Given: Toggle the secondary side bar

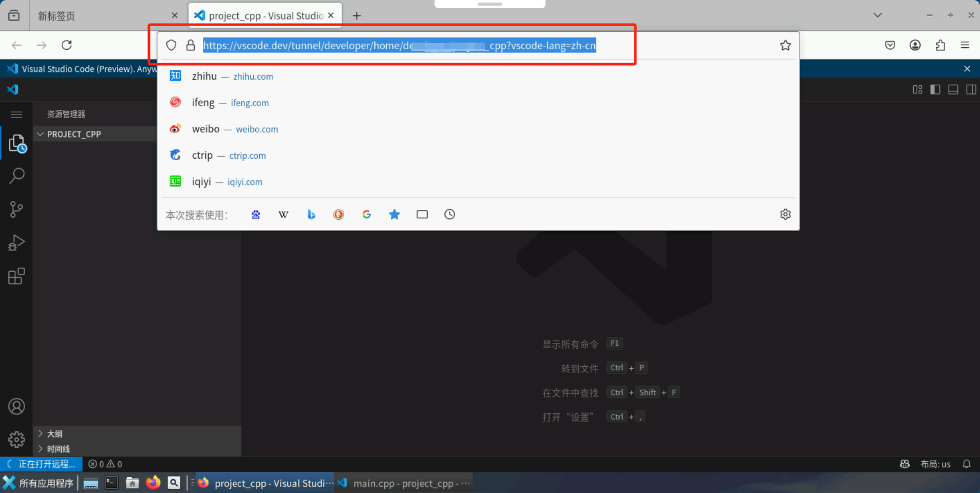Looking at the screenshot, I should point(971,89).
